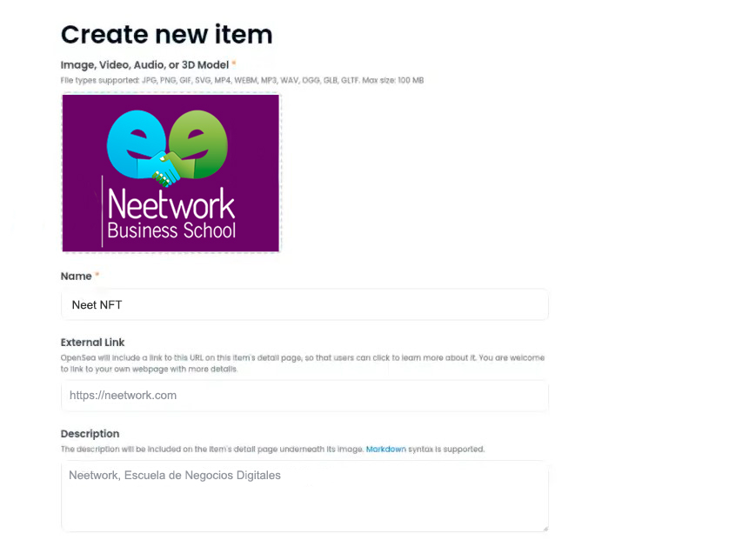This screenshot has width=749, height=560.
Task: Click the External Link label
Action: pyautogui.click(x=93, y=343)
